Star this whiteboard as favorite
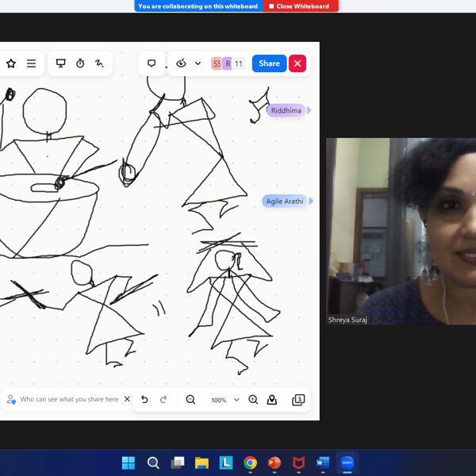 11,63
